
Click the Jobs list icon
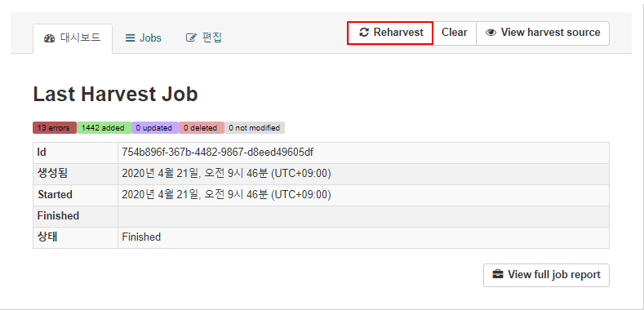pos(131,38)
